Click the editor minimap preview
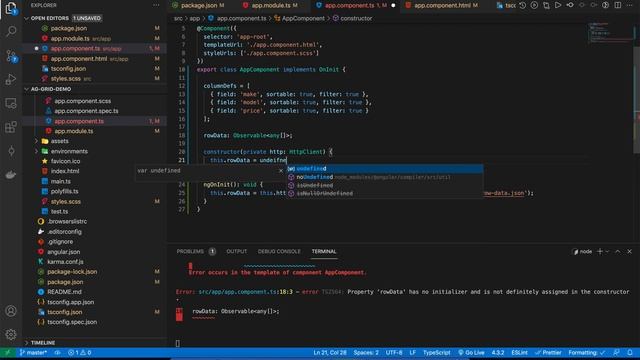The width and height of the screenshot is (640, 360). (611, 33)
